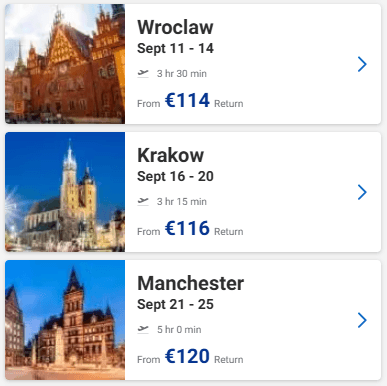Select the Manchester town hall photo
The image size is (387, 386).
pos(65,320)
